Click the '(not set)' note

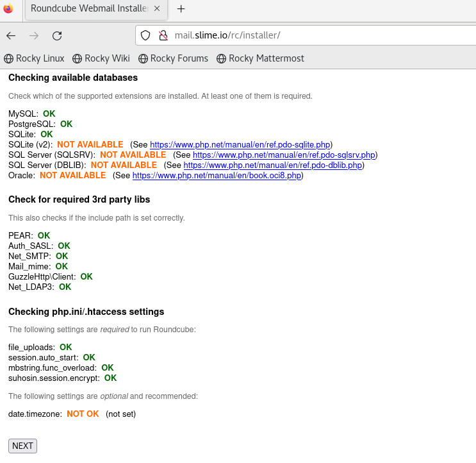(121, 414)
